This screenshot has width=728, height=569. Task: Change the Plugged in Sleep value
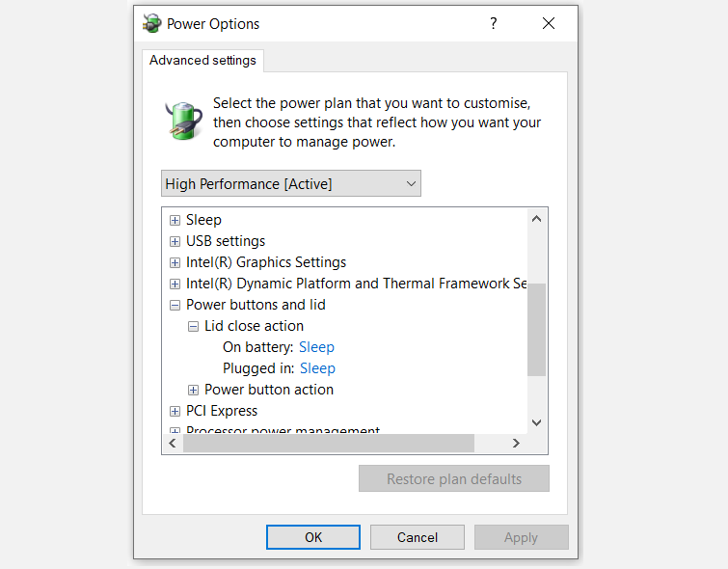(317, 368)
